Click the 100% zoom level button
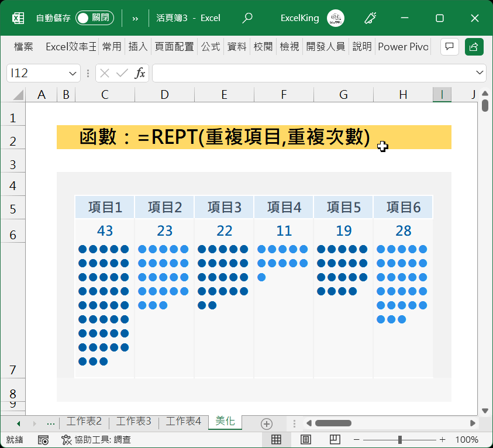 (x=467, y=440)
